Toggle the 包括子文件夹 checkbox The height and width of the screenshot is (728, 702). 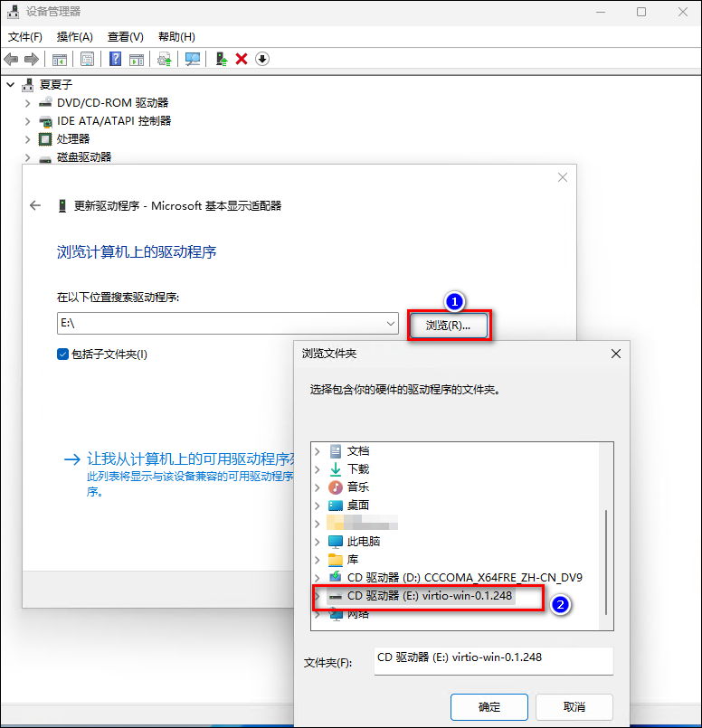63,354
